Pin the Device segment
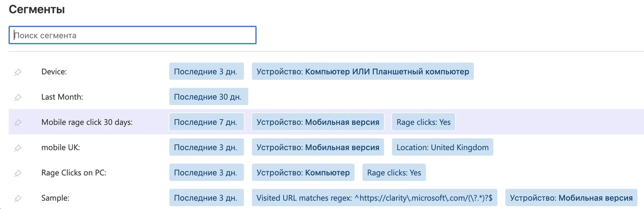 (18, 72)
